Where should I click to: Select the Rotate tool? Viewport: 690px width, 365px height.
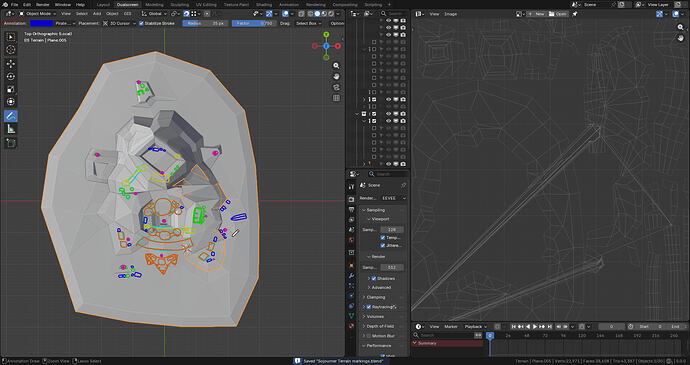11,77
